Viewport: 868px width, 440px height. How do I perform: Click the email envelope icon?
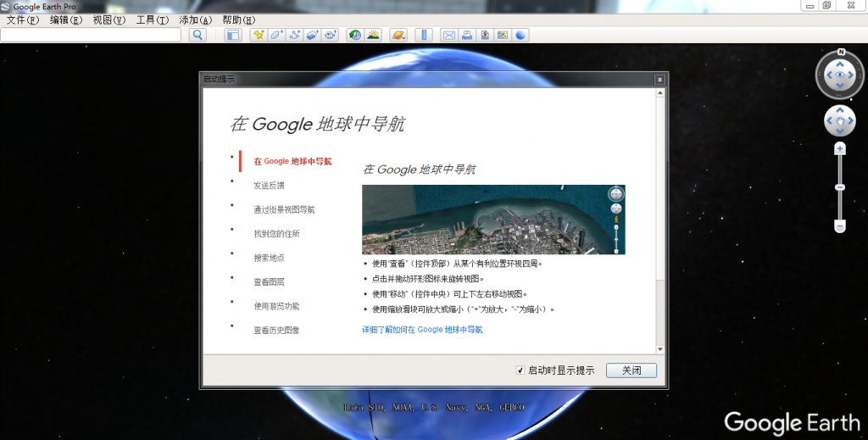point(448,35)
